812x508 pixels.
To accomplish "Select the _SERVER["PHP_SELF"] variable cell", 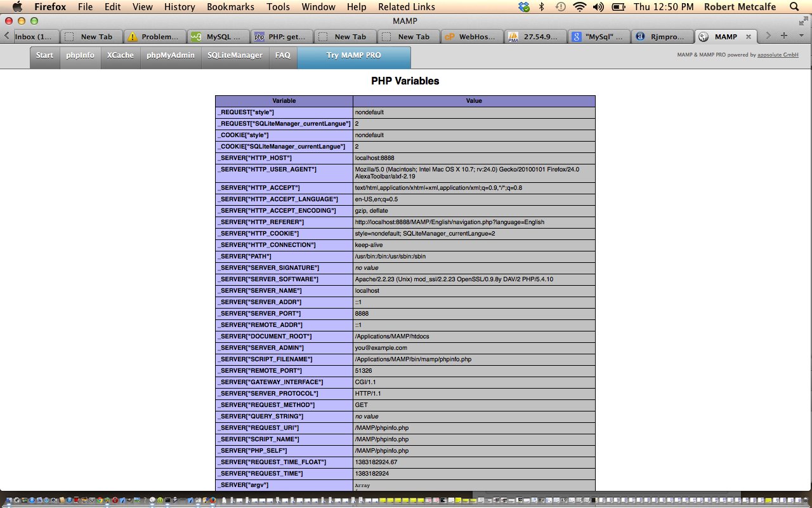I will click(284, 451).
